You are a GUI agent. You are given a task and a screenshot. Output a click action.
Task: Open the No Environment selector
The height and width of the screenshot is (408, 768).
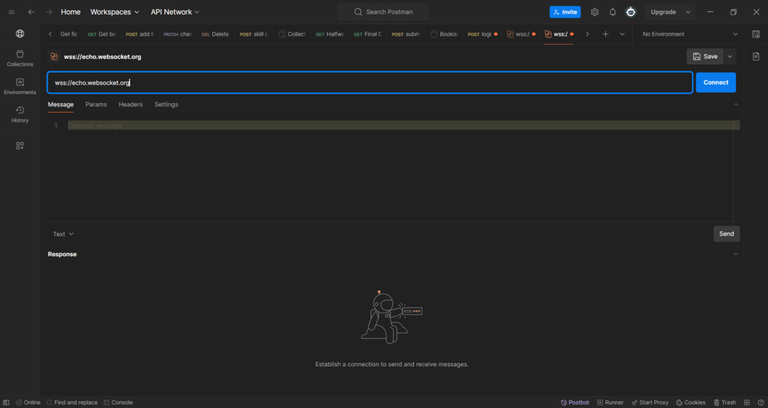[690, 34]
